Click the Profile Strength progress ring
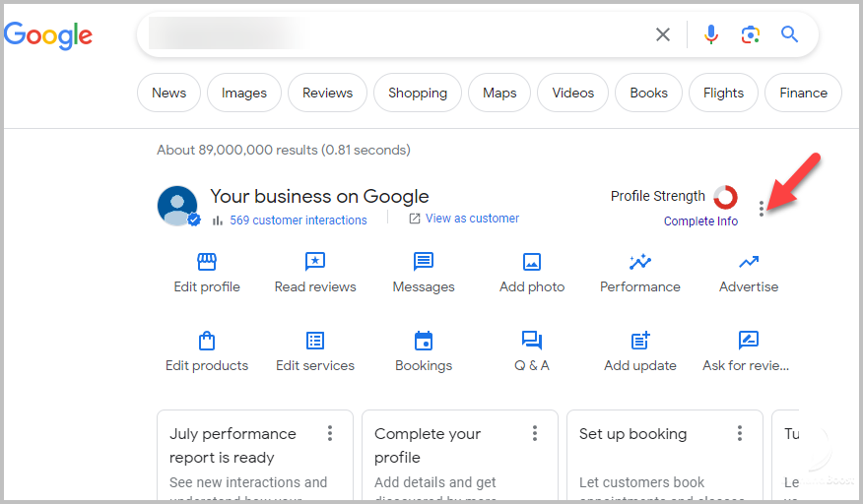Viewport: 863px width, 504px height. pyautogui.click(x=725, y=197)
